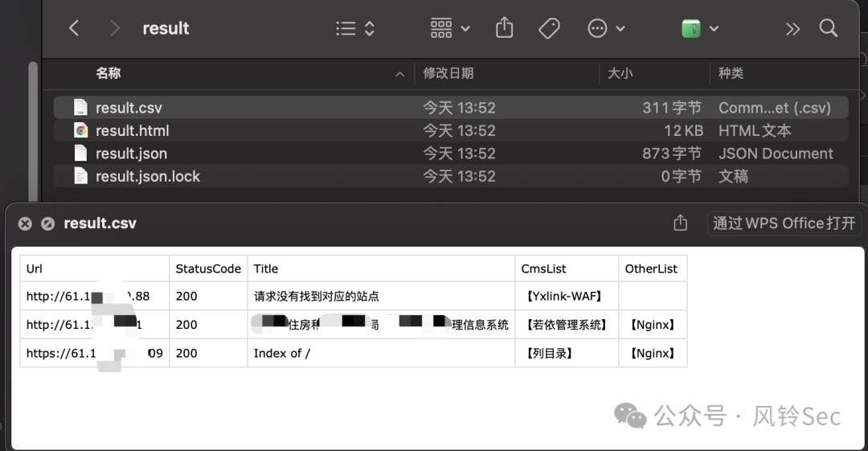Click the tag icon in toolbar

click(x=549, y=29)
